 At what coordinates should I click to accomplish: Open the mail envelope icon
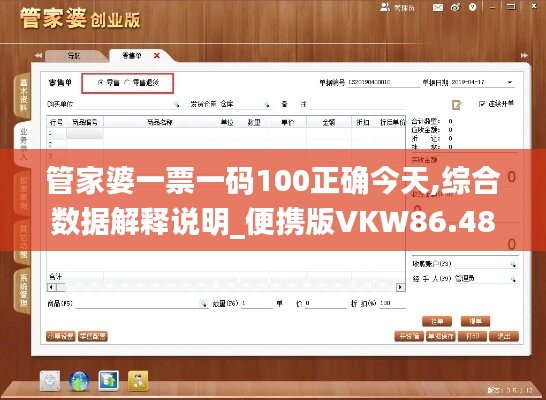438,7
